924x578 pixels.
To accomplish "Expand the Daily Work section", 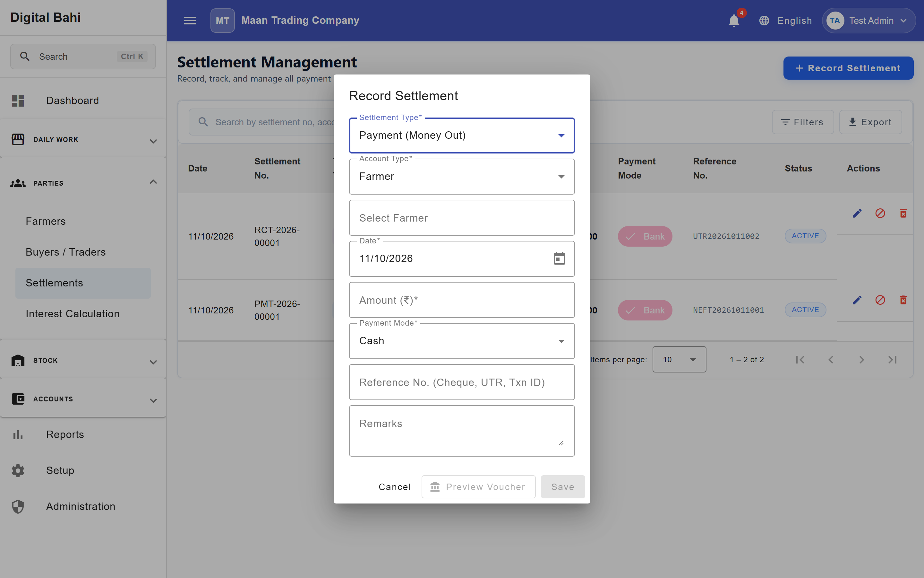I will [83, 140].
